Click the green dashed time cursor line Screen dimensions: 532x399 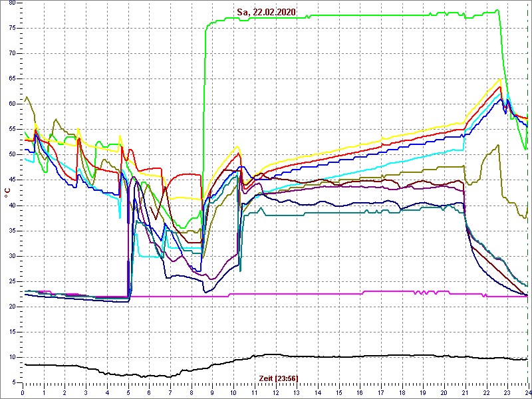pyautogui.click(x=527, y=194)
